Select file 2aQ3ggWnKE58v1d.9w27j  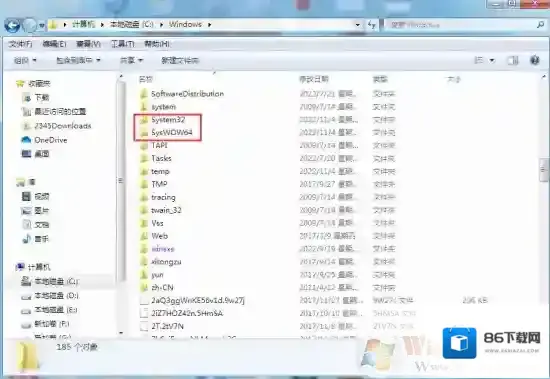click(198, 300)
